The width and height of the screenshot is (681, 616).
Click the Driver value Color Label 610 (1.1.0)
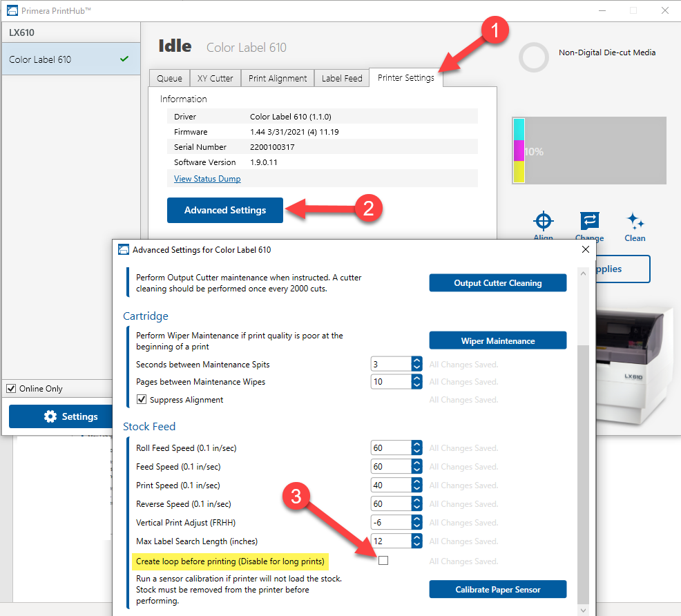[291, 117]
